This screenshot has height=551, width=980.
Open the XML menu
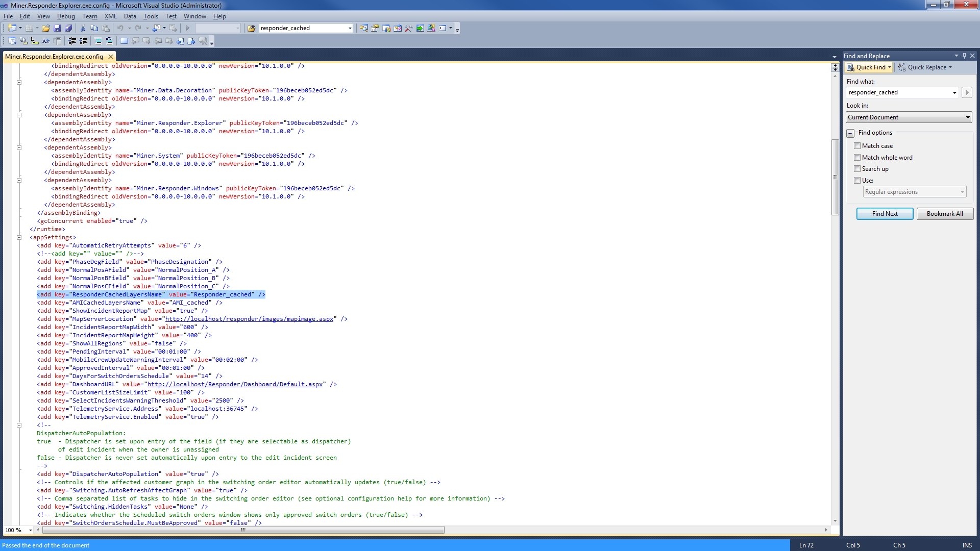click(x=110, y=16)
